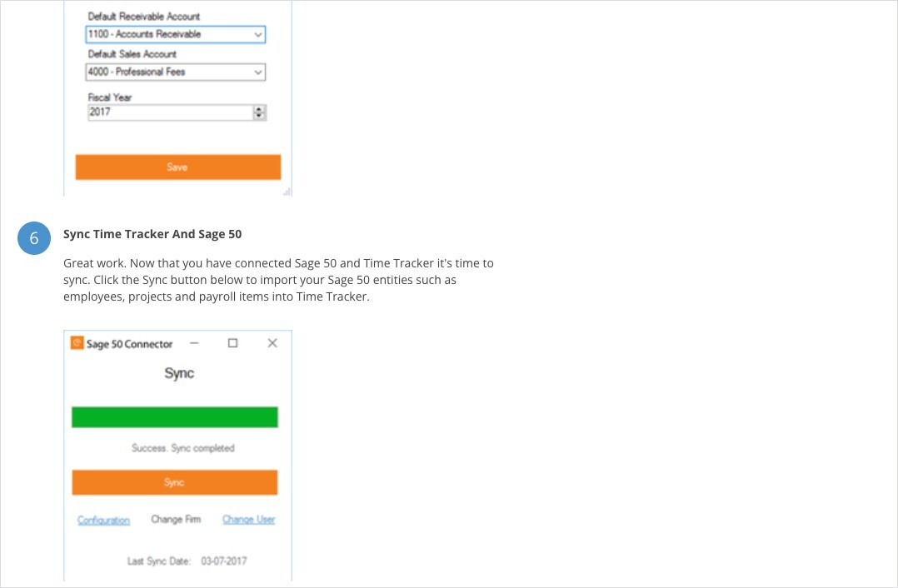Click the orange Sync button
The height and width of the screenshot is (588, 898).
click(x=175, y=483)
